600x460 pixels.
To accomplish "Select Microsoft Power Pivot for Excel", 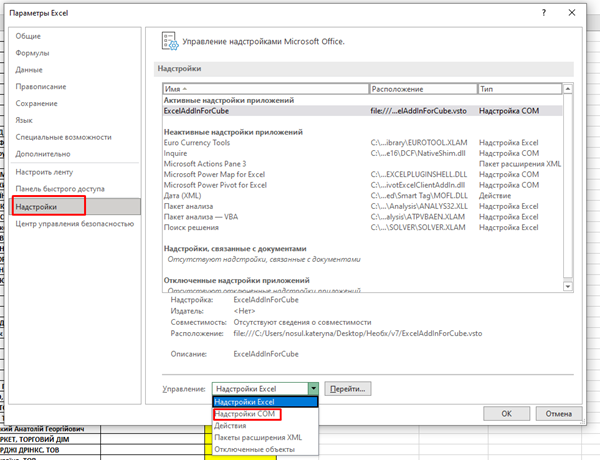I will [x=362, y=185].
